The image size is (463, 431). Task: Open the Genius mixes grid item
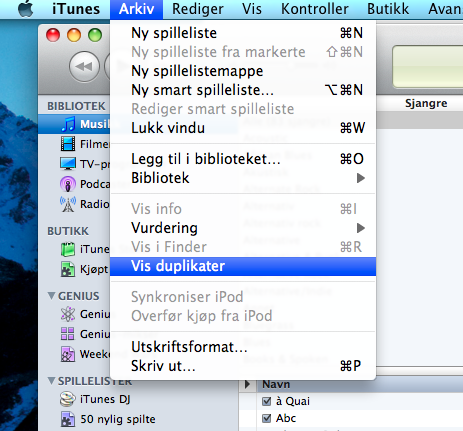point(85,334)
